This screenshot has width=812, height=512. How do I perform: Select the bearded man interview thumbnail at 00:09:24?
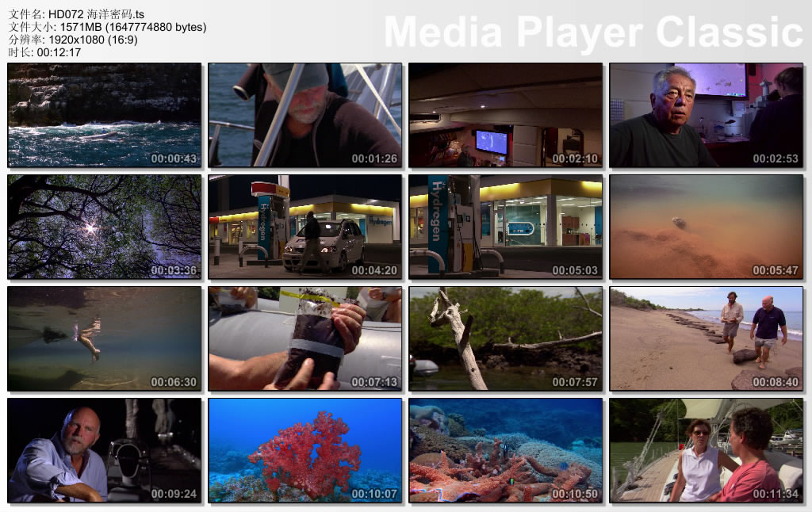click(x=104, y=450)
